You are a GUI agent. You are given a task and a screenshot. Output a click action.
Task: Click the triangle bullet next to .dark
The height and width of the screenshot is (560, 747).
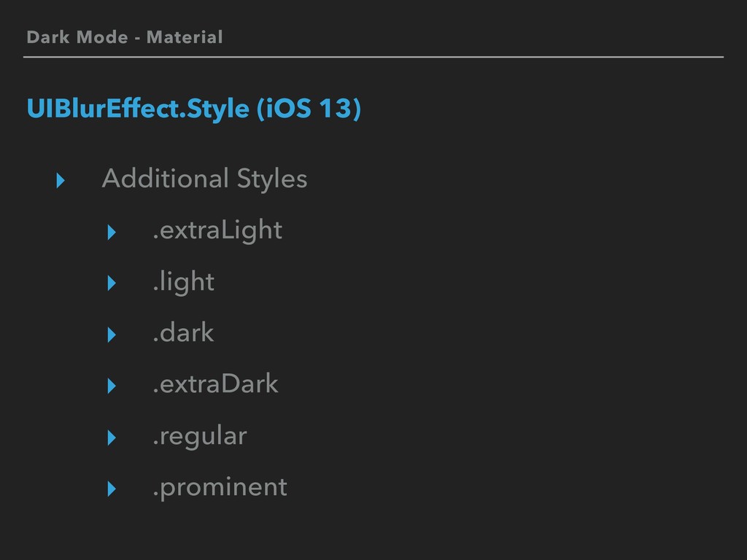pos(112,335)
